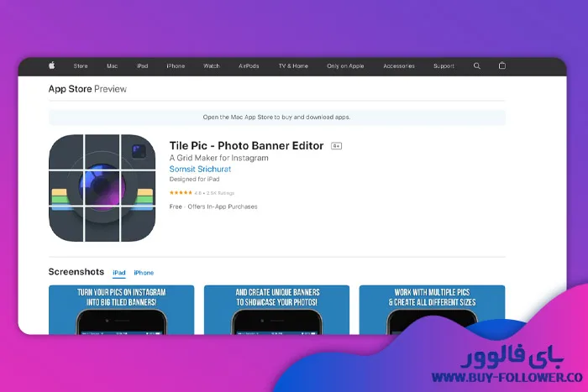Click the 2.5K Ratings text
Viewport: 588px width, 392px height.
(220, 193)
